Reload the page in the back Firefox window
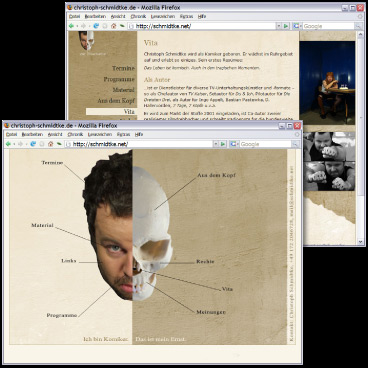The image size is (368, 368). (96, 26)
